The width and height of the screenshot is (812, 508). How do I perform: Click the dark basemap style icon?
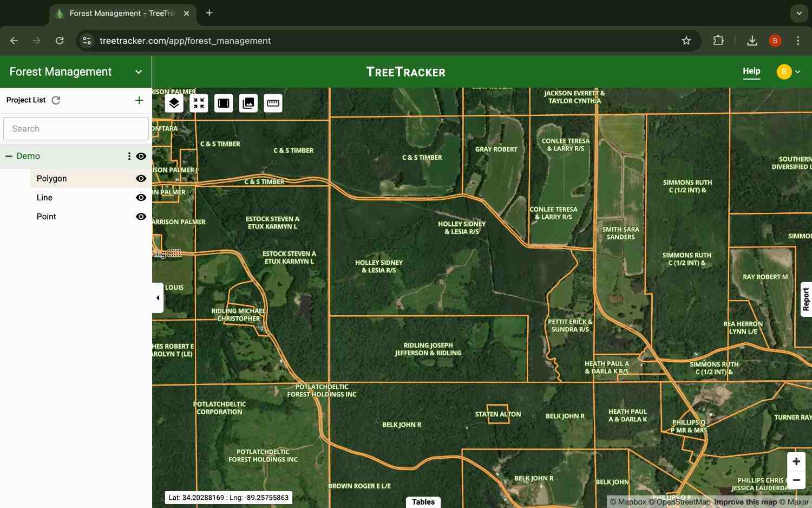point(223,103)
